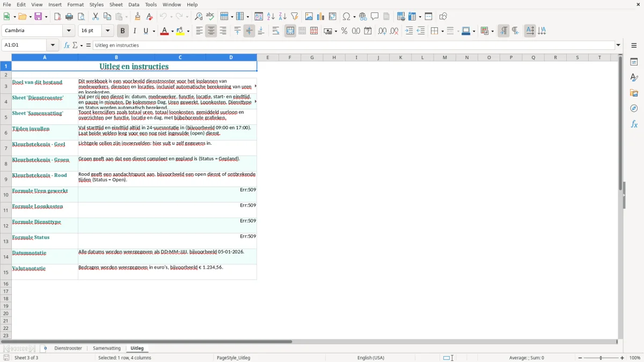Click Increase Indent icon
Screen dimensions: 644x362
tap(409, 31)
